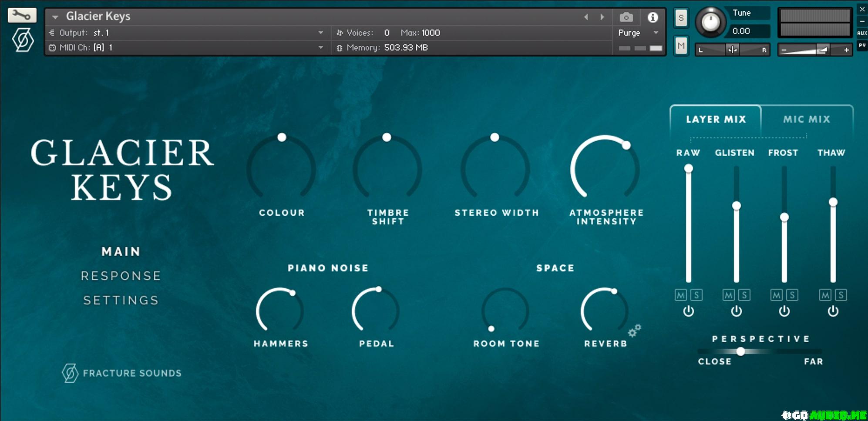This screenshot has width=868, height=421.
Task: Click the pan center icon on L/R slider
Action: (733, 50)
